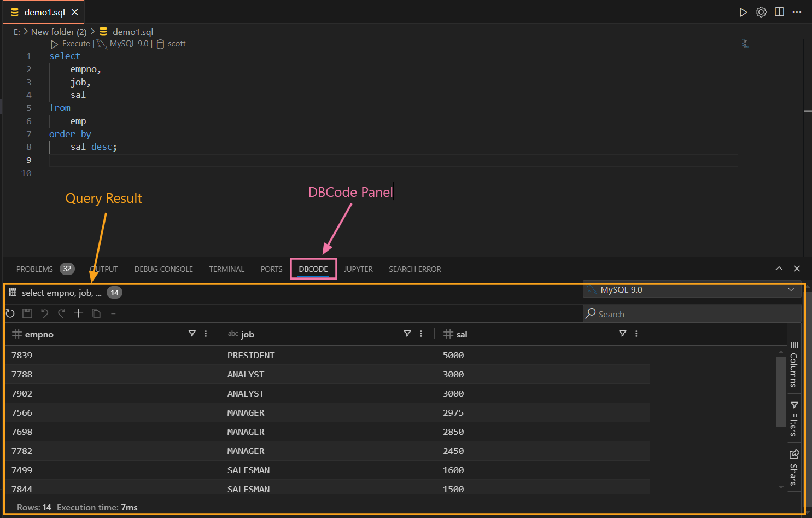Click the add row plus icon
This screenshot has height=518, width=812.
pos(79,313)
